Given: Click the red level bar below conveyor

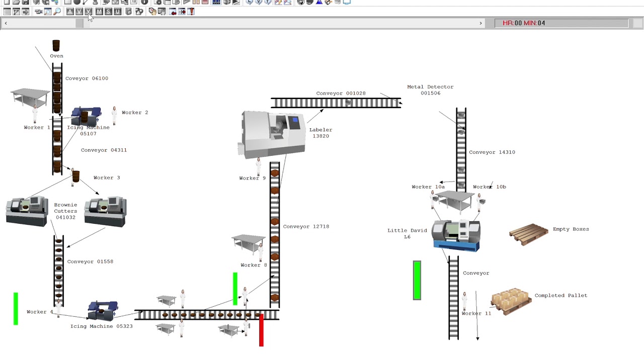Looking at the screenshot, I should click(x=261, y=330).
